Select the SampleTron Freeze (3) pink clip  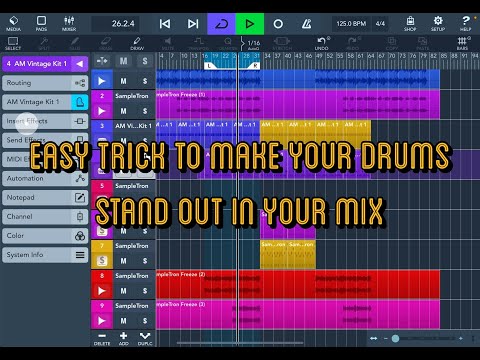(298, 314)
